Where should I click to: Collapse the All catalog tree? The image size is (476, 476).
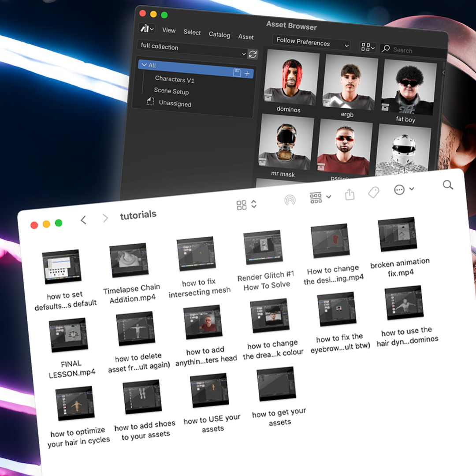(145, 65)
